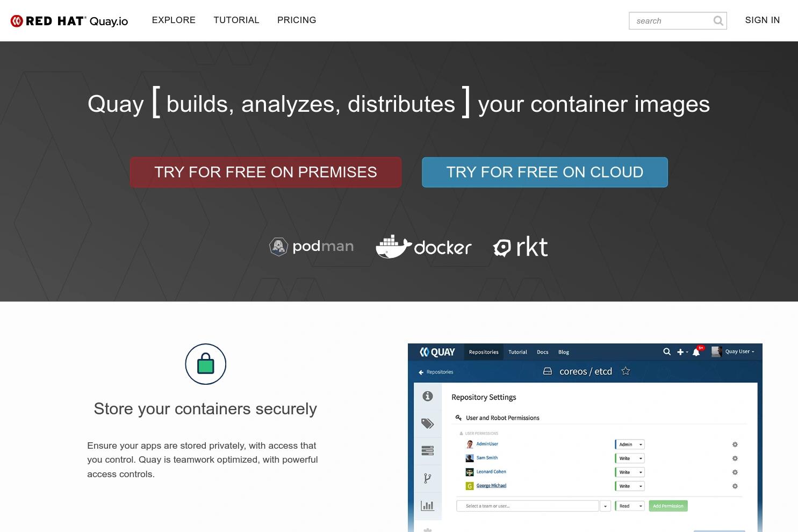The image size is (798, 532).
Task: Open the Repository Settings screenshot image
Action: (x=585, y=437)
